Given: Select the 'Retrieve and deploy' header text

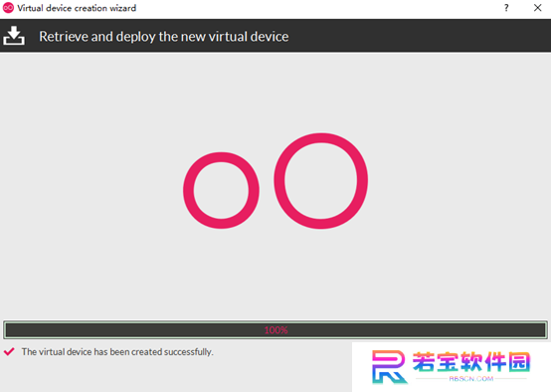Looking at the screenshot, I should (x=164, y=37).
